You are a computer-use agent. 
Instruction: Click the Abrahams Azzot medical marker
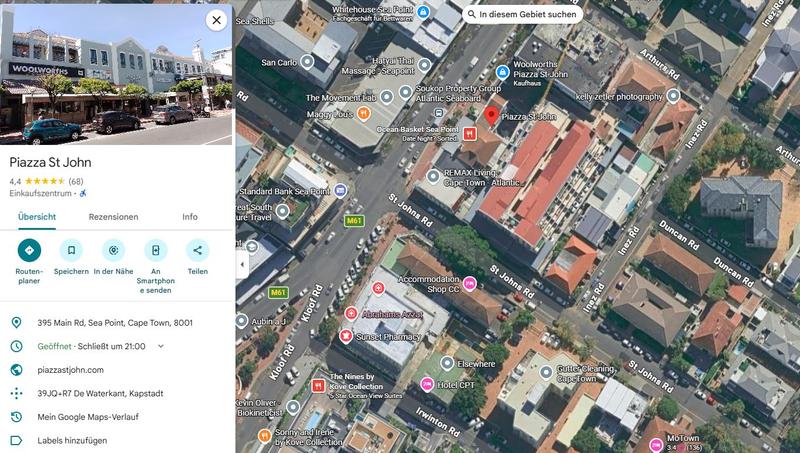click(x=351, y=313)
